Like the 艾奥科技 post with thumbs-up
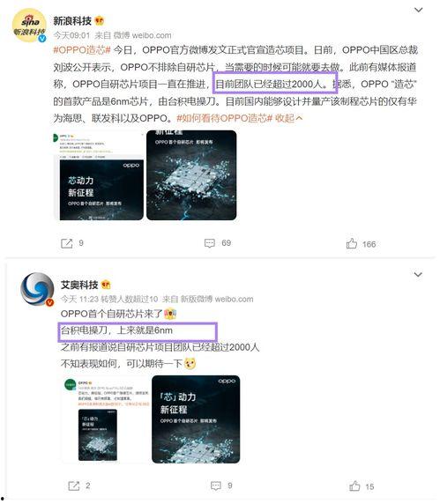The width and height of the screenshot is (440, 504). 354,485
